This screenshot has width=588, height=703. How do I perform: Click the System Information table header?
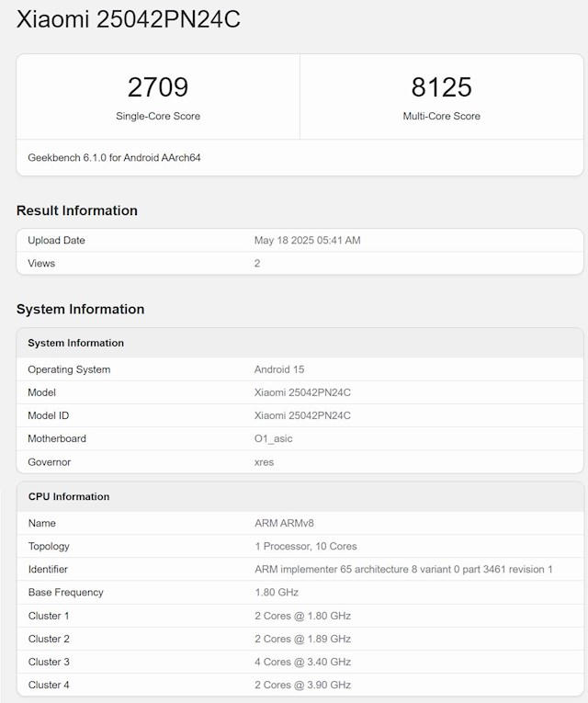coord(300,343)
